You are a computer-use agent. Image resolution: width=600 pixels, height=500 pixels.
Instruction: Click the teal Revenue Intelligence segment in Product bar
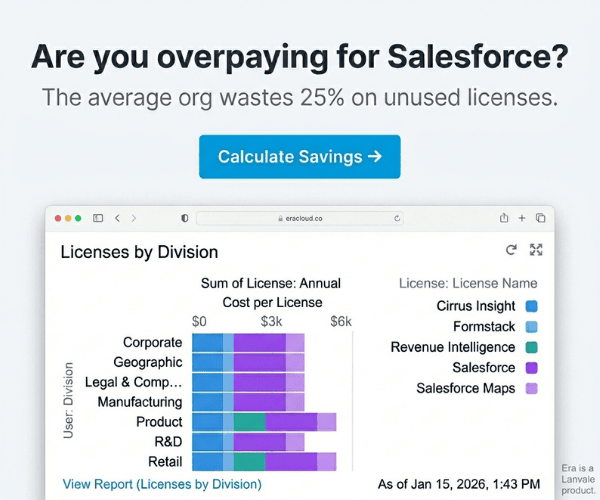coord(249,422)
